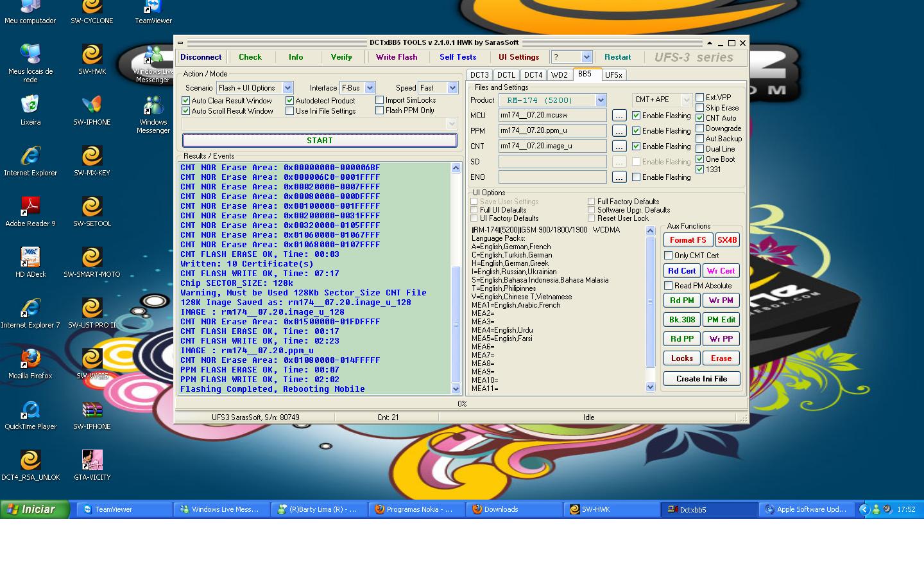Viewport: 924px width, 578px height.
Task: Launch Mozilla Firefox desktop icon
Action: [x=30, y=363]
